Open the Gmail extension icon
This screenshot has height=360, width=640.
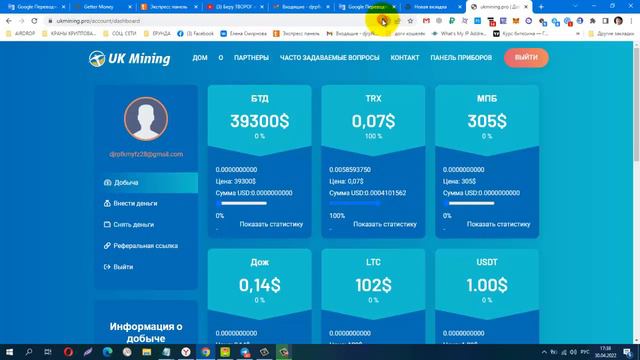[x=426, y=21]
